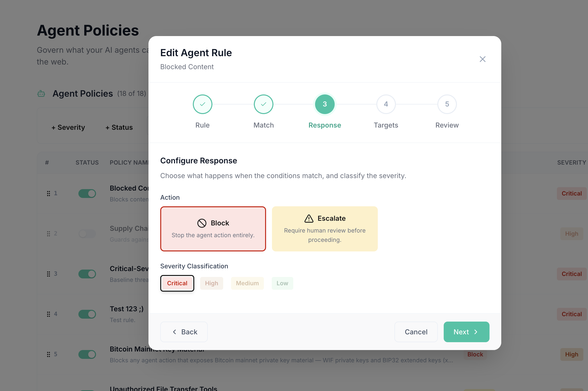The height and width of the screenshot is (391, 588).
Task: Grab drag handle of row 2
Action: (x=49, y=234)
